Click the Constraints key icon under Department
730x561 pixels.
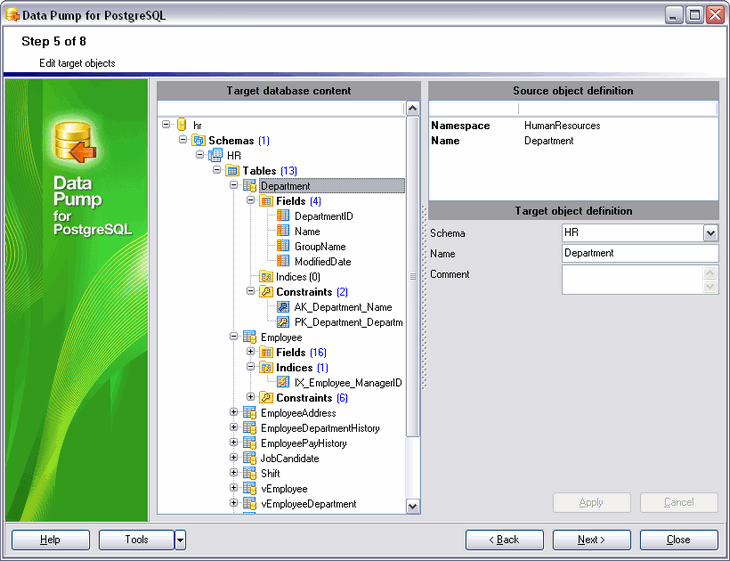tap(266, 292)
